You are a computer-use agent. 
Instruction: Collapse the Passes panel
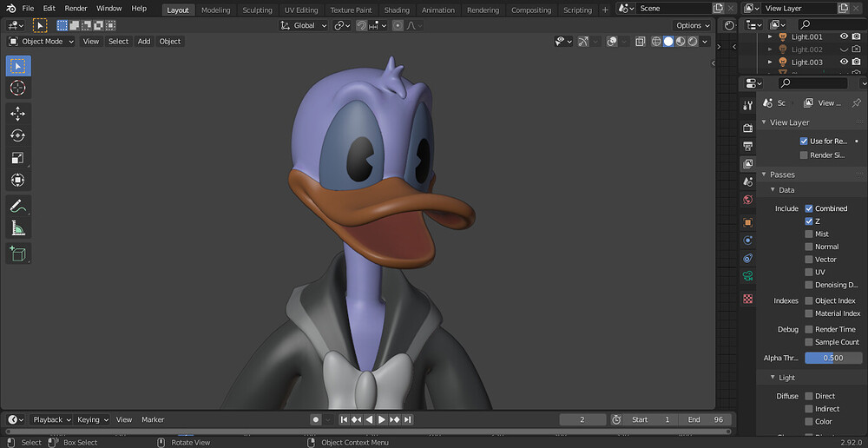[x=764, y=175]
